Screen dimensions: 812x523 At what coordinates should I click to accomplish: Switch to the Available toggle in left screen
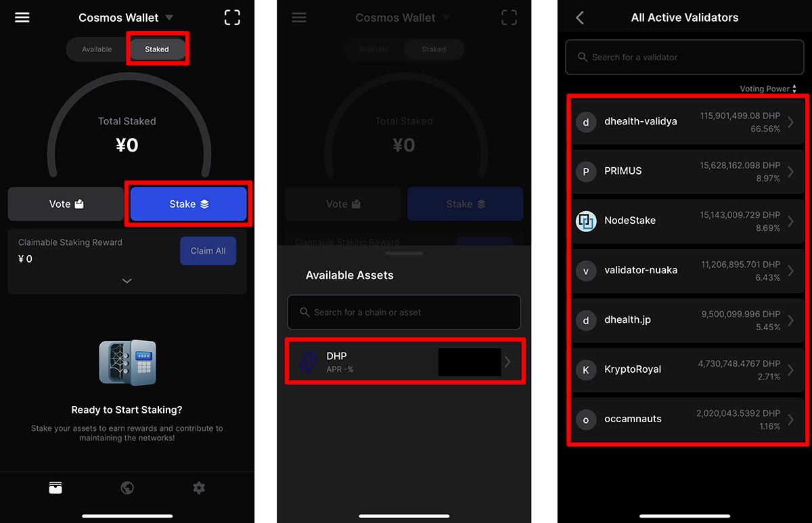tap(97, 49)
